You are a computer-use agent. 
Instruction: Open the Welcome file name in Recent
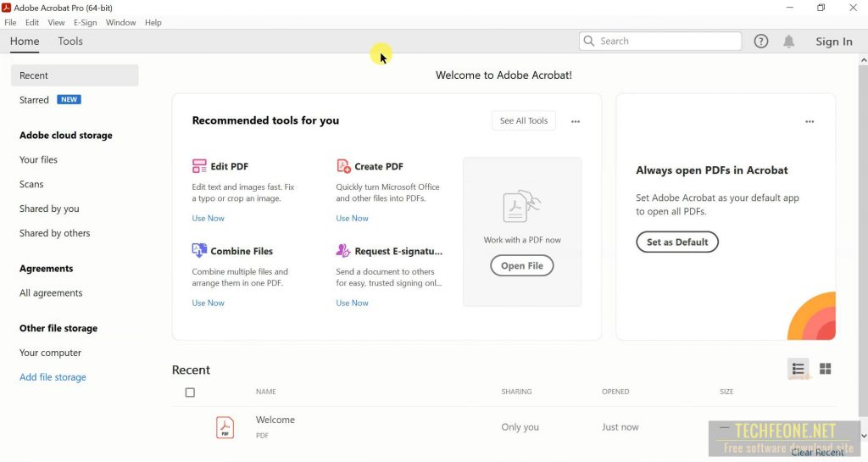coord(275,420)
